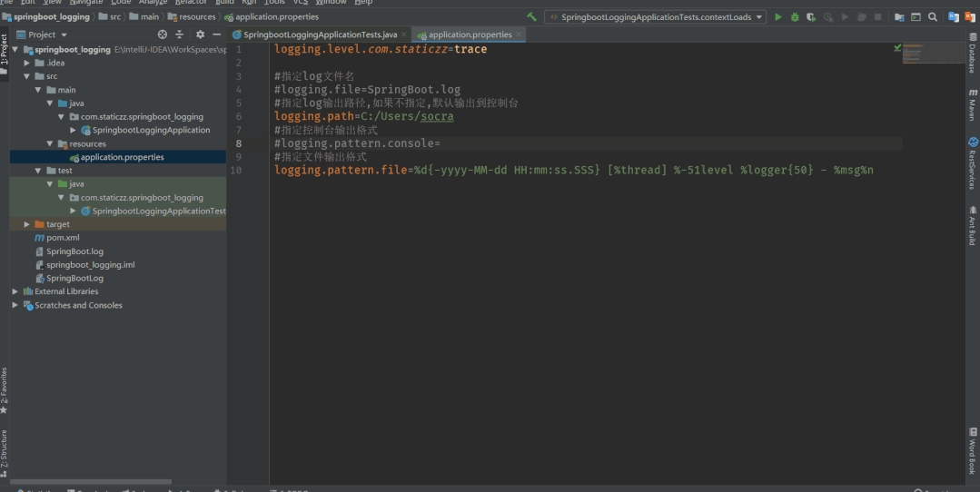Collapse the main folder arrow
Screen dimensions: 980x492
click(x=38, y=90)
